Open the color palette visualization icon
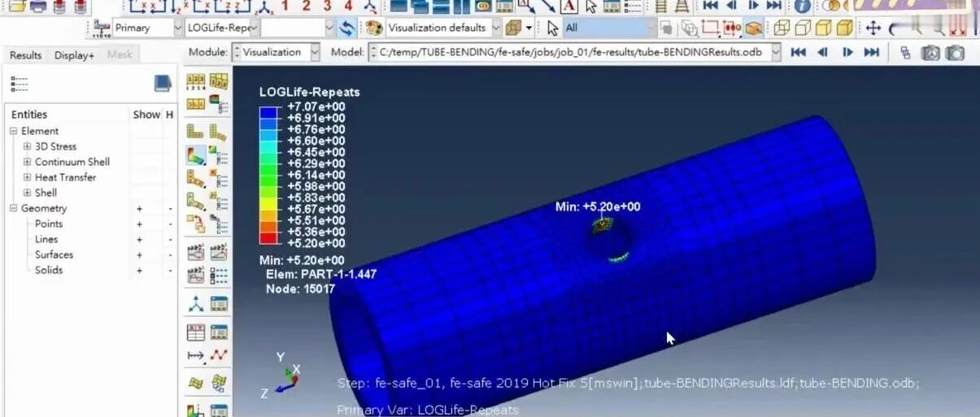 (374, 28)
